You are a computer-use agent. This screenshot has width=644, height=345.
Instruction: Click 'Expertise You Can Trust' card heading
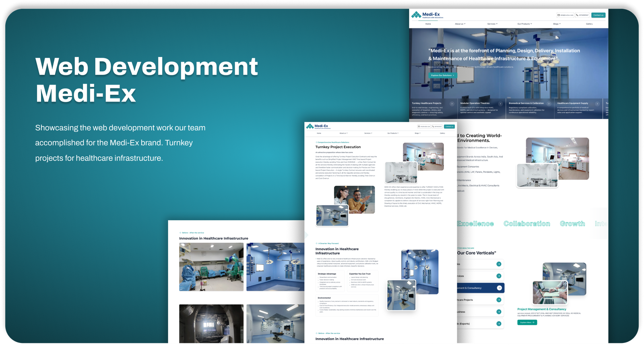tap(360, 274)
